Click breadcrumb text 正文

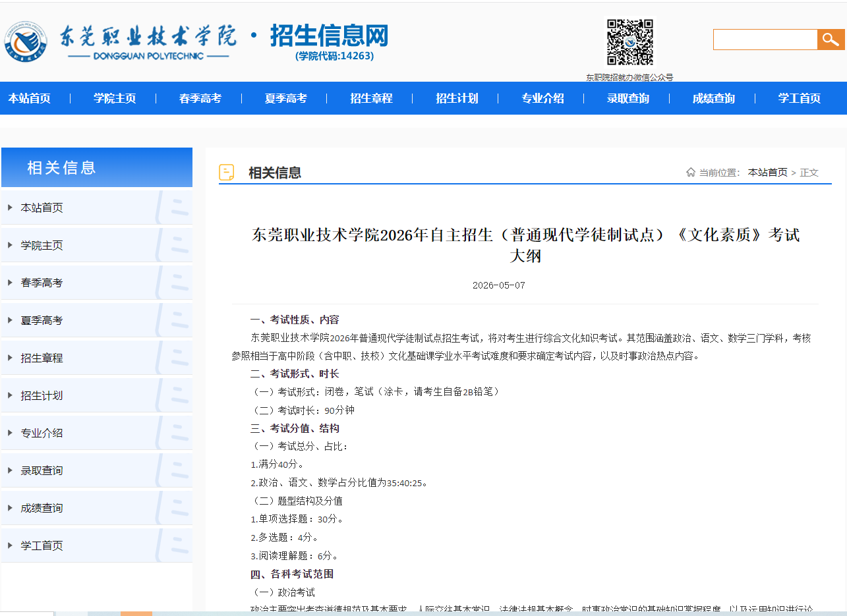[809, 173]
